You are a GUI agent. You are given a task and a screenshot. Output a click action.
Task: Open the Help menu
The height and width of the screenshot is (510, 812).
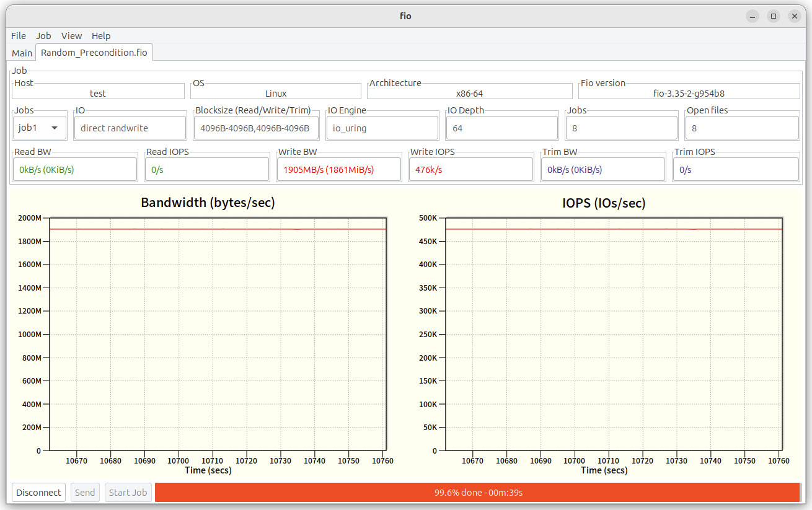101,36
